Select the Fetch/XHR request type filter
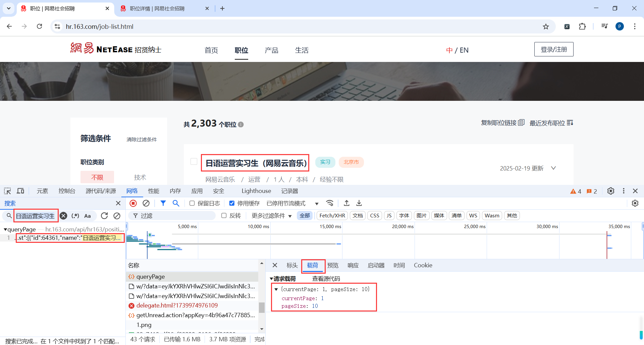This screenshot has width=644, height=345. point(332,216)
